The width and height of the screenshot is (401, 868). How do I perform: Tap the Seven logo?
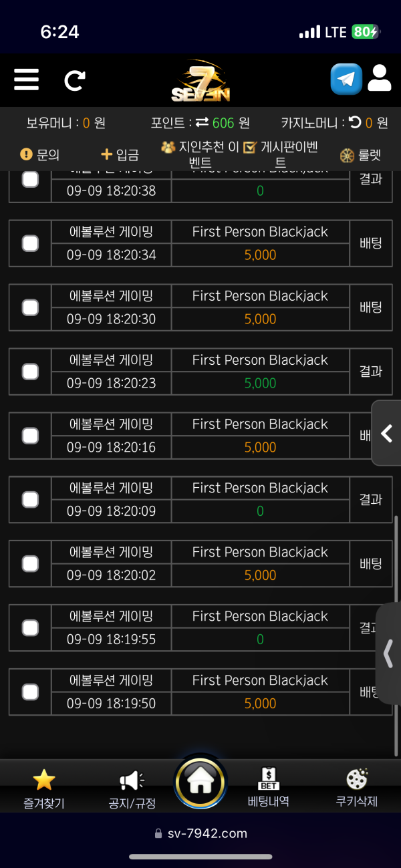pyautogui.click(x=200, y=82)
